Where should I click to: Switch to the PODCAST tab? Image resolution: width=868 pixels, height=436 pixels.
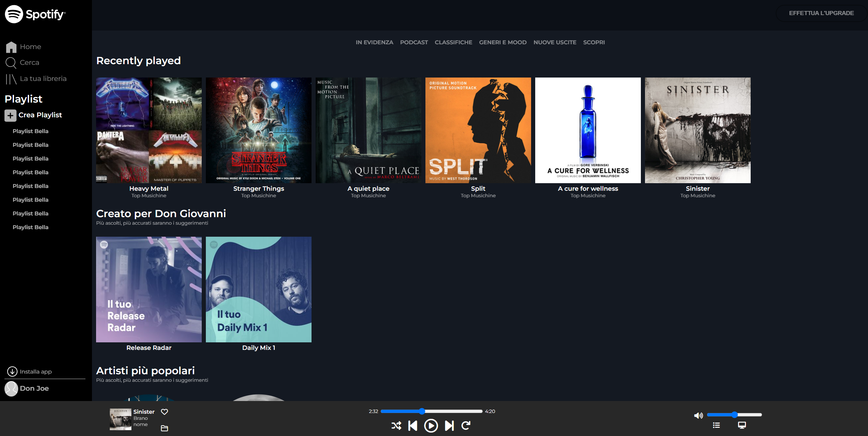pos(414,42)
